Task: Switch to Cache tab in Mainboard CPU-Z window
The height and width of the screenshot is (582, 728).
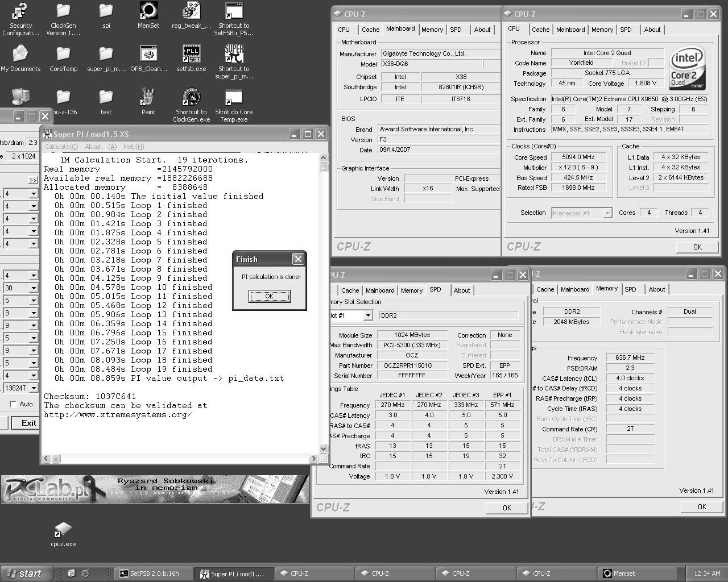Action: [370, 30]
